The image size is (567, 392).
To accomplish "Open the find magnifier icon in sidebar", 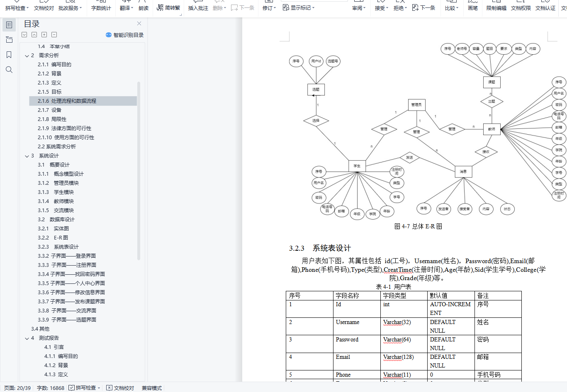I will pos(9,70).
